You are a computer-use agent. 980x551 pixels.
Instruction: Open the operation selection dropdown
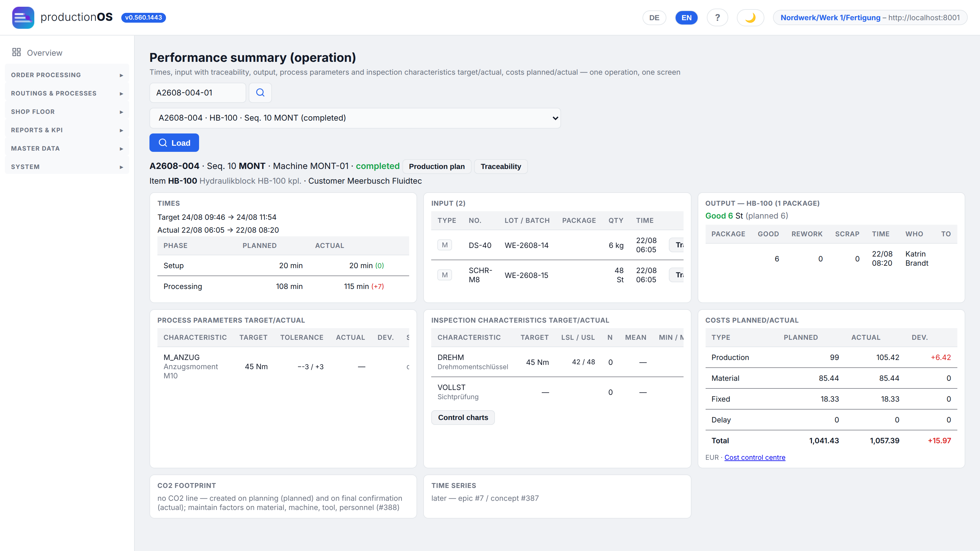pyautogui.click(x=355, y=118)
